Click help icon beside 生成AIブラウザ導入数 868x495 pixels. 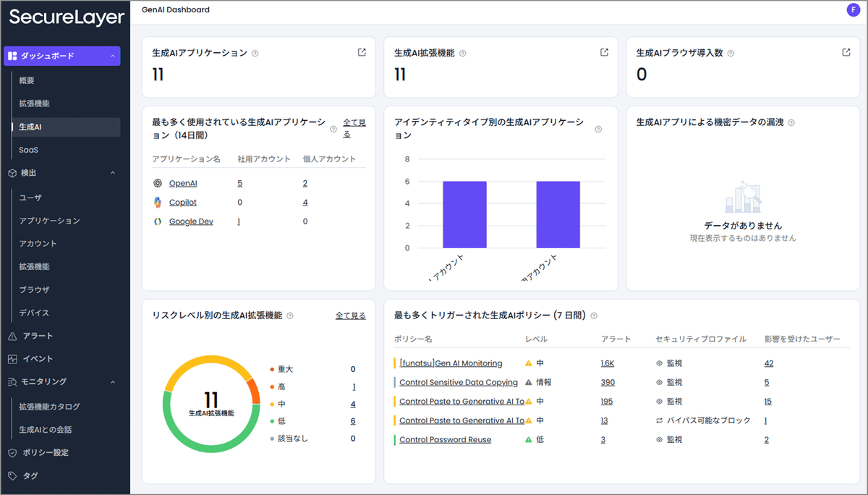point(731,52)
